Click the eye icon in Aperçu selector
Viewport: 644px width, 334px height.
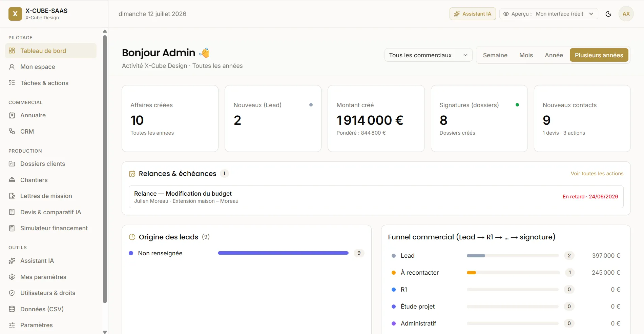click(506, 14)
